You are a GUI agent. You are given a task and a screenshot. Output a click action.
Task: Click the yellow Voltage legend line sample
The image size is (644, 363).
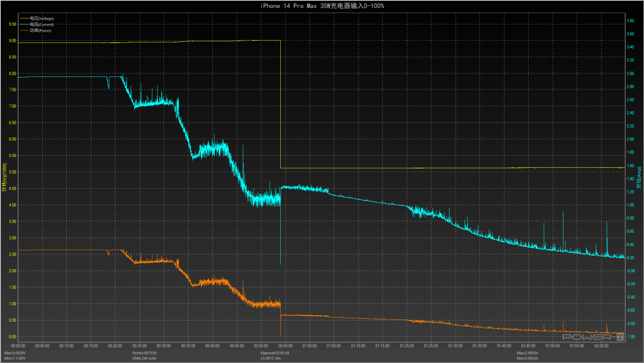(x=24, y=19)
